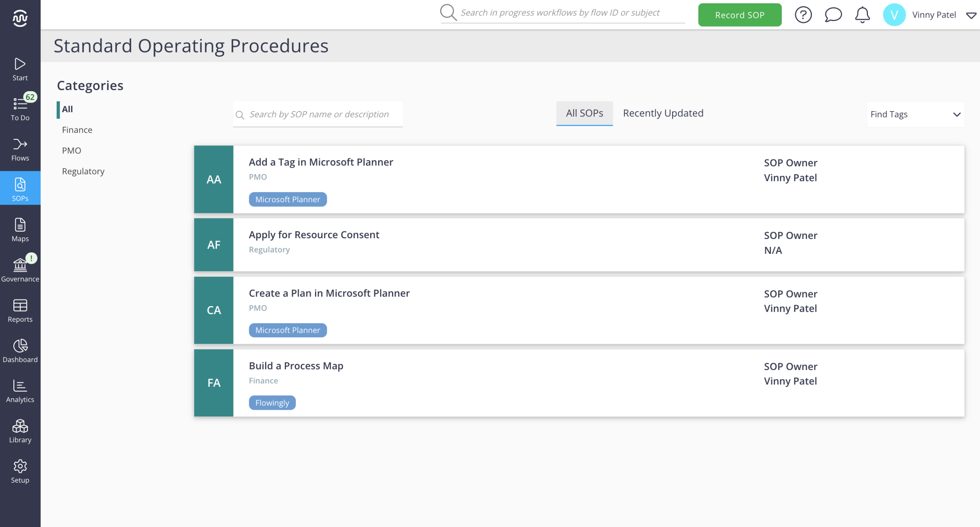The width and height of the screenshot is (980, 527).
Task: Open the Apply for Resource Consent SOP
Action: point(314,234)
